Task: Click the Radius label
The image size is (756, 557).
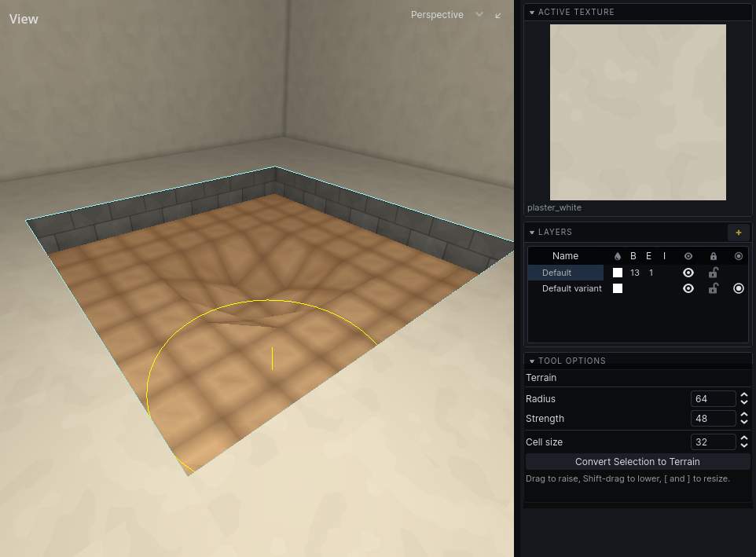Action: (x=541, y=399)
